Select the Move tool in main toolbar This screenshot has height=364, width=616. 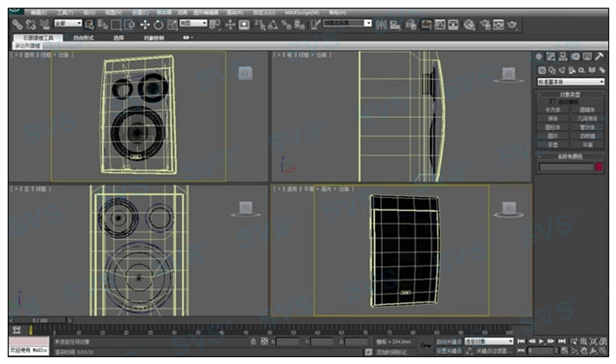pos(145,25)
